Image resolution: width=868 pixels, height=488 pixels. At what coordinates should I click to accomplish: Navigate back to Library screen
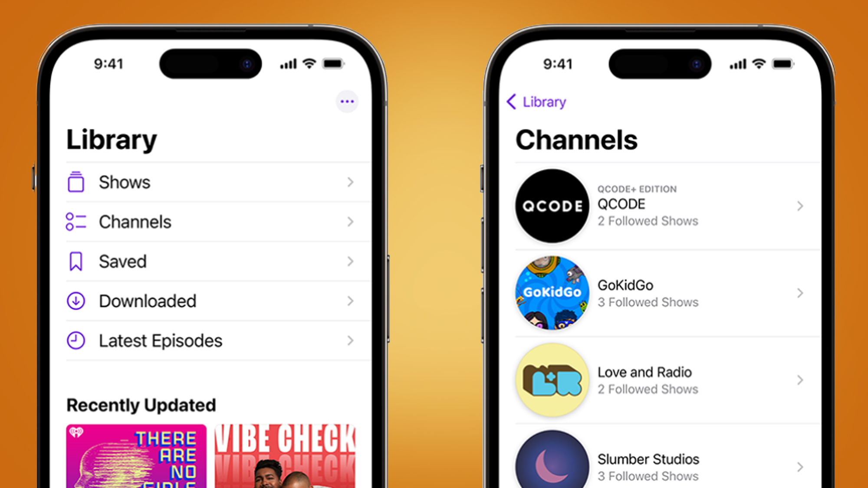[537, 101]
